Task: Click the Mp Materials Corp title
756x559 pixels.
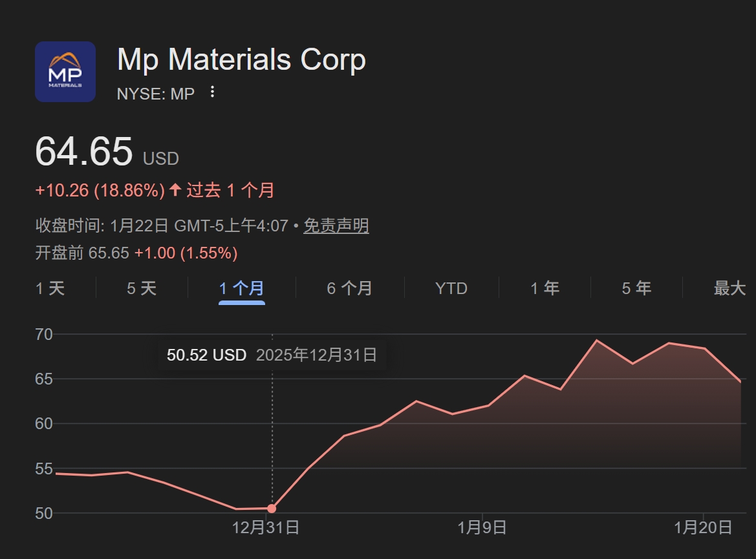Action: point(241,60)
